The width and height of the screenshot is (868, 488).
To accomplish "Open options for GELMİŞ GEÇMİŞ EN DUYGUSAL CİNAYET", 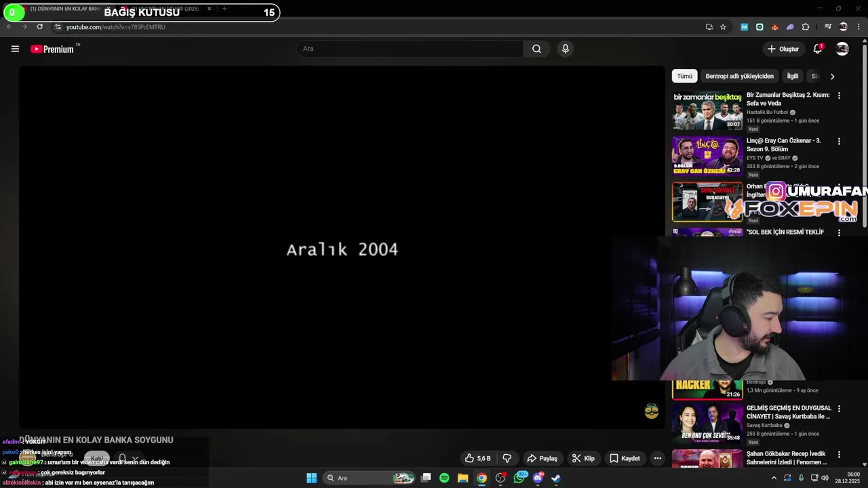I will [x=839, y=409].
